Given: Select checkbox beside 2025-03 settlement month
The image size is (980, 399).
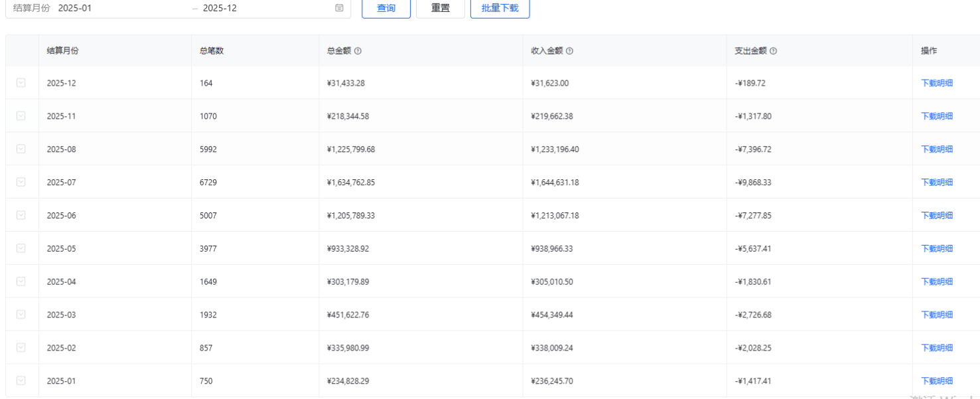Looking at the screenshot, I should pyautogui.click(x=21, y=315).
